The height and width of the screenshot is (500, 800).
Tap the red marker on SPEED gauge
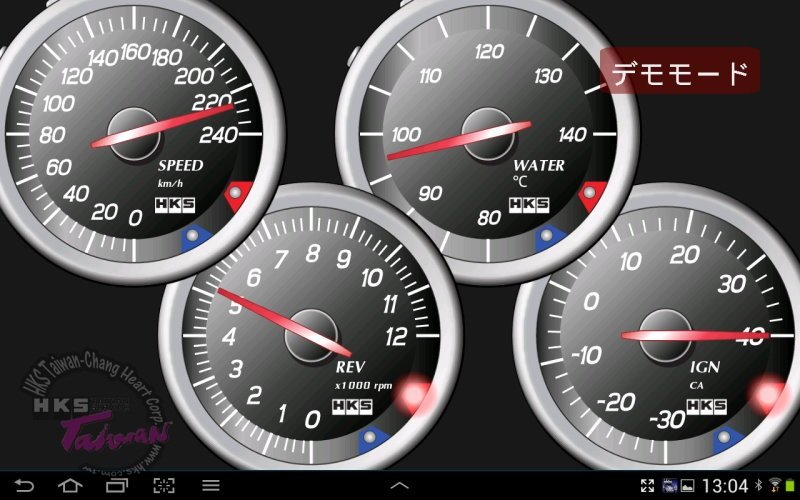click(x=238, y=195)
